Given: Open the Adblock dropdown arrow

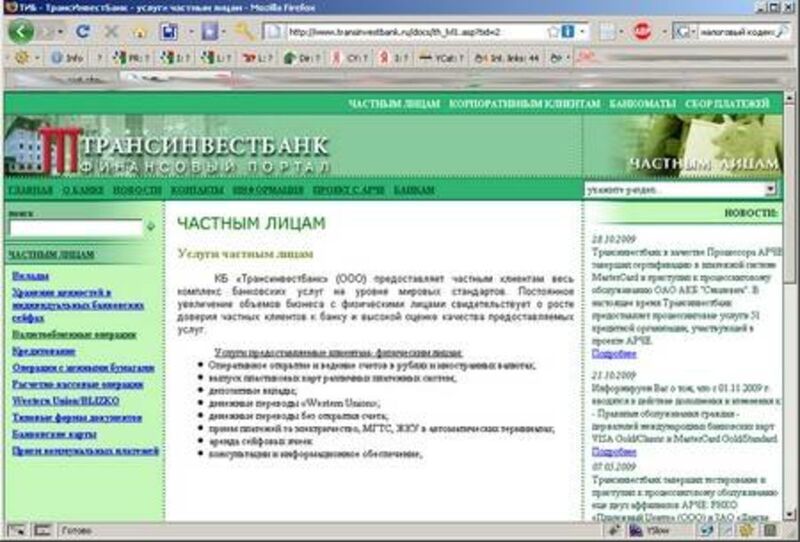Looking at the screenshot, I should tap(664, 32).
